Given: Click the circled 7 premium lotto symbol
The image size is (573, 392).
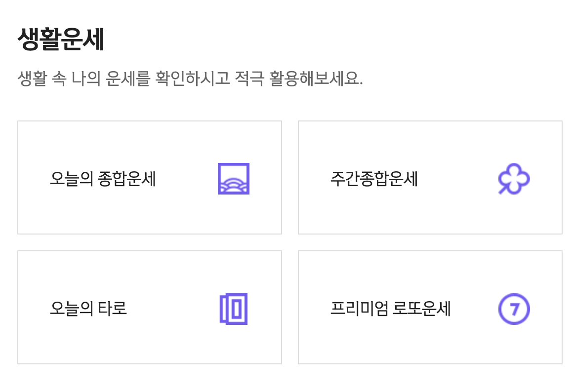Looking at the screenshot, I should coord(515,309).
